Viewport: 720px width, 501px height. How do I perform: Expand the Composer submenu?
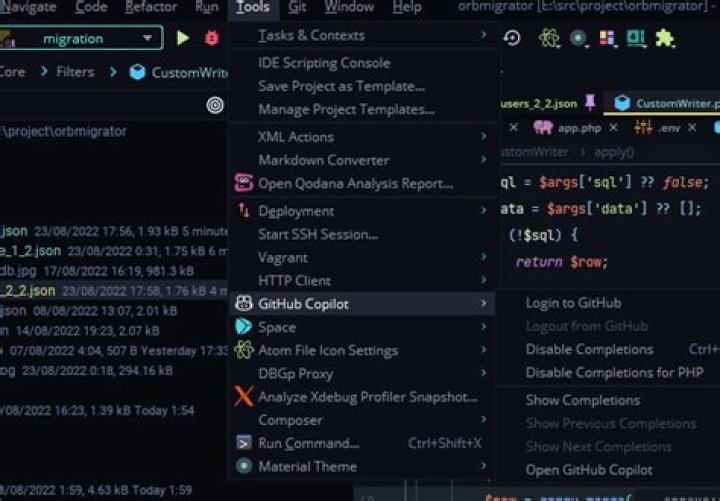pyautogui.click(x=362, y=420)
